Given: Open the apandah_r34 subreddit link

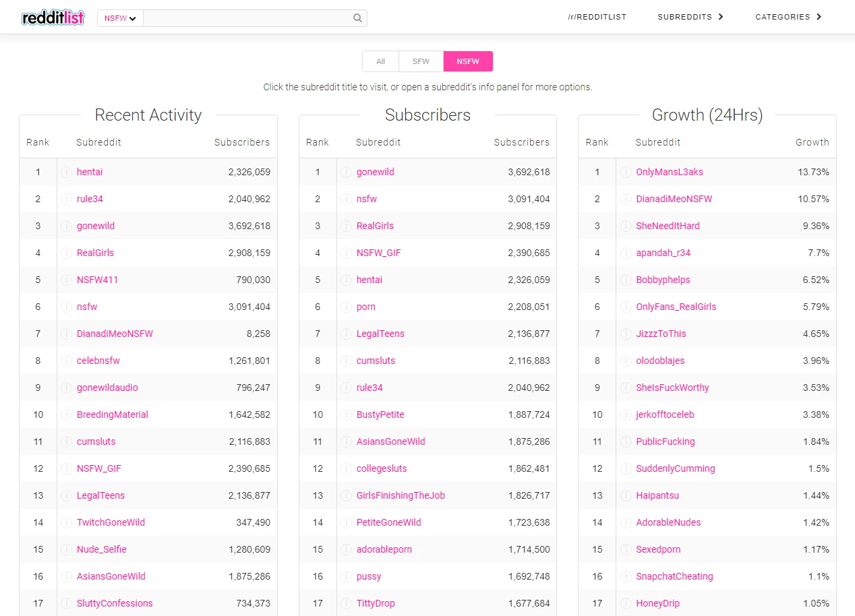Looking at the screenshot, I should point(663,253).
